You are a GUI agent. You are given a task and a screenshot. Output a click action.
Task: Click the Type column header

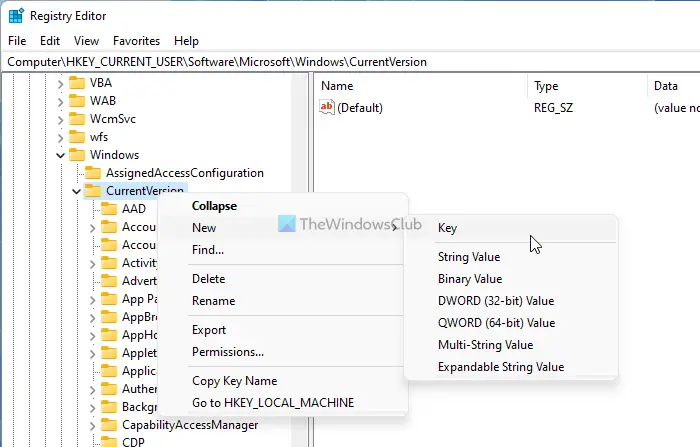point(588,86)
